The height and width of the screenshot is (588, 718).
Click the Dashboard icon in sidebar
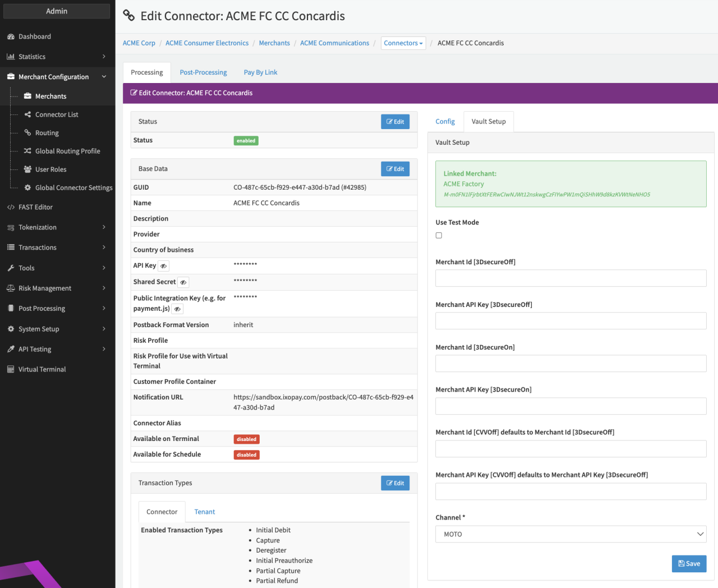(11, 36)
